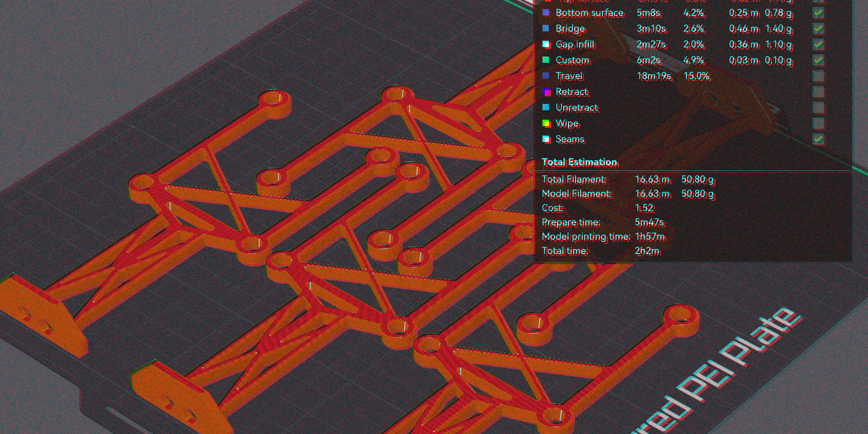Click the yellow Wipe color icon
This screenshot has height=434, width=868.
[546, 123]
